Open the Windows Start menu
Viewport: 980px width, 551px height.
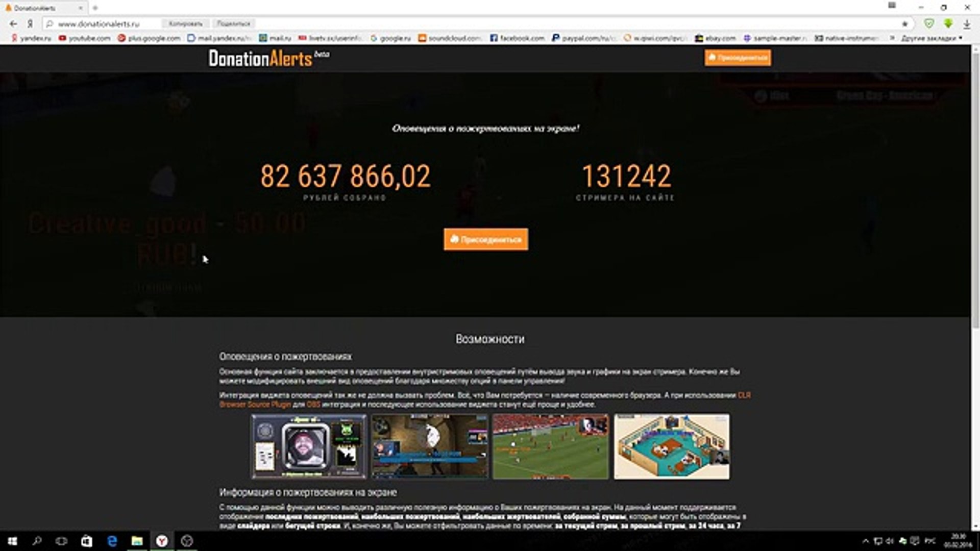click(12, 541)
